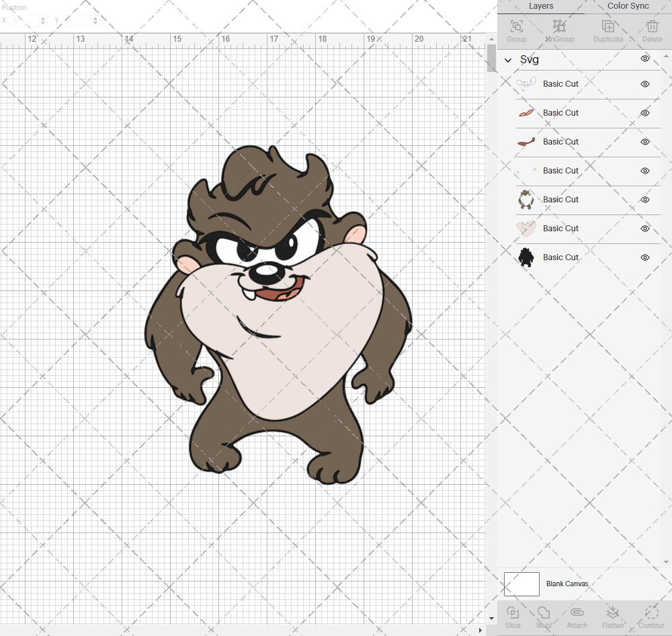
Task: Click the Blank Canvas label
Action: [x=567, y=584]
